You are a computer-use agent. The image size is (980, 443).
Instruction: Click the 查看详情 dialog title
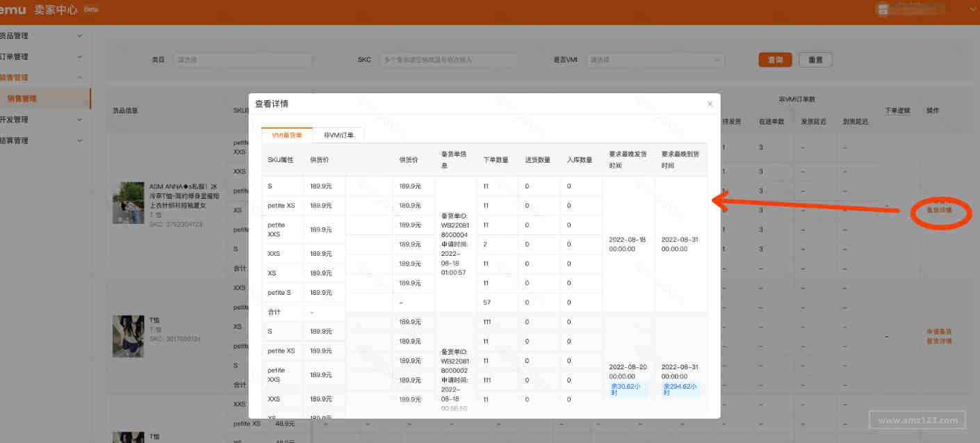pyautogui.click(x=271, y=104)
